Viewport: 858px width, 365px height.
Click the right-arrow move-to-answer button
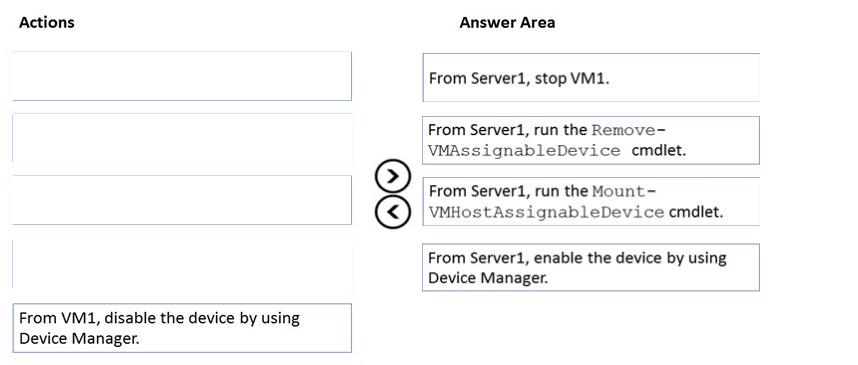pos(392,176)
